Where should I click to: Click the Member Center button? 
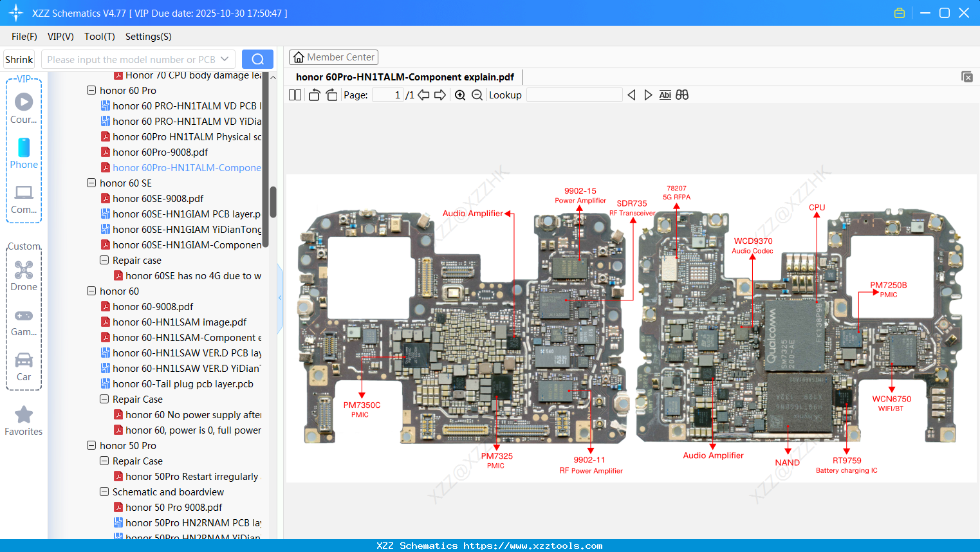tap(333, 57)
